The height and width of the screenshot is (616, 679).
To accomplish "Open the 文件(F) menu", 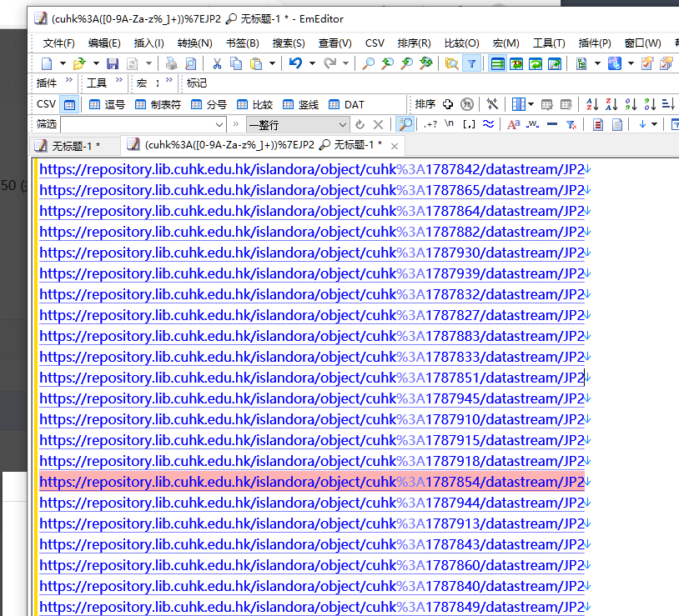I will click(x=59, y=43).
